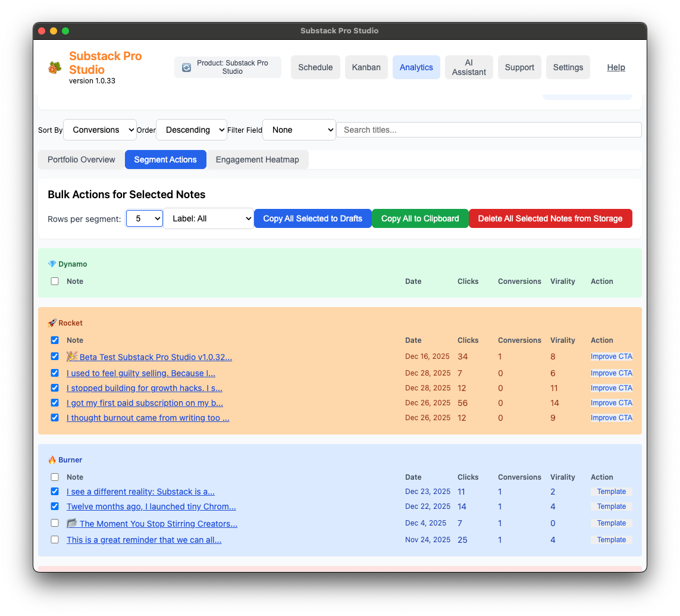Uncheck the 'Twelve months ago' note checkbox
The height and width of the screenshot is (616, 680).
pos(55,506)
